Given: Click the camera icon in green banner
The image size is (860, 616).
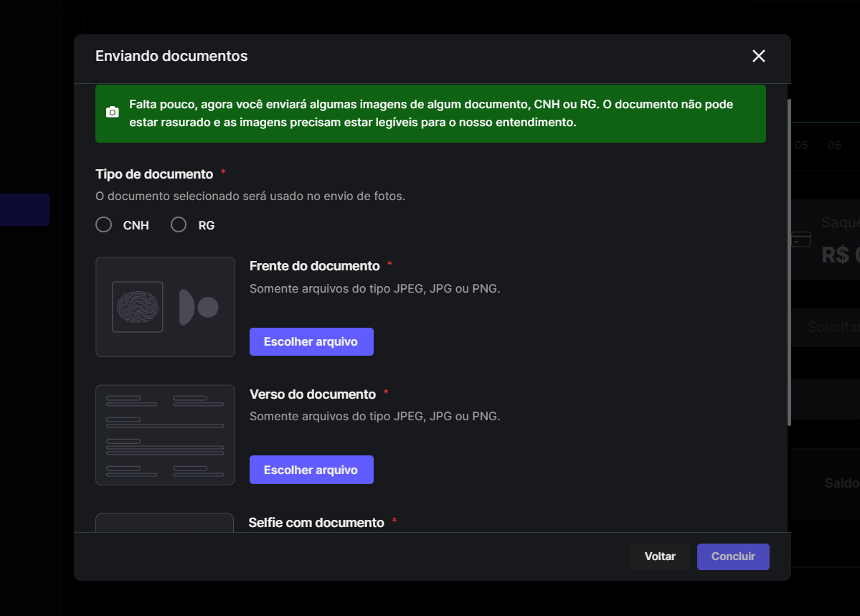Looking at the screenshot, I should [x=112, y=113].
